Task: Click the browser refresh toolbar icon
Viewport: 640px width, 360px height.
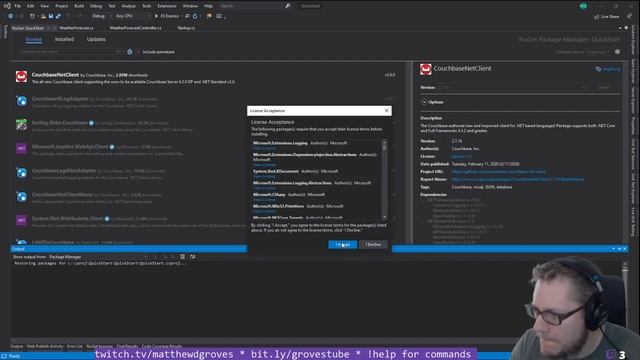Action: click(x=195, y=16)
